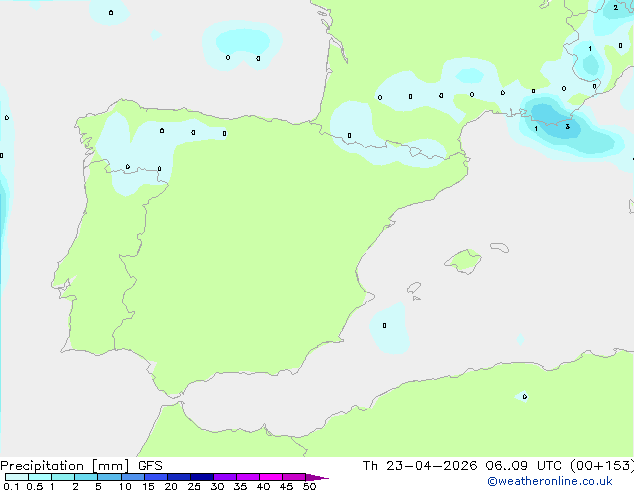Click the legend label '0.5'

(35, 486)
